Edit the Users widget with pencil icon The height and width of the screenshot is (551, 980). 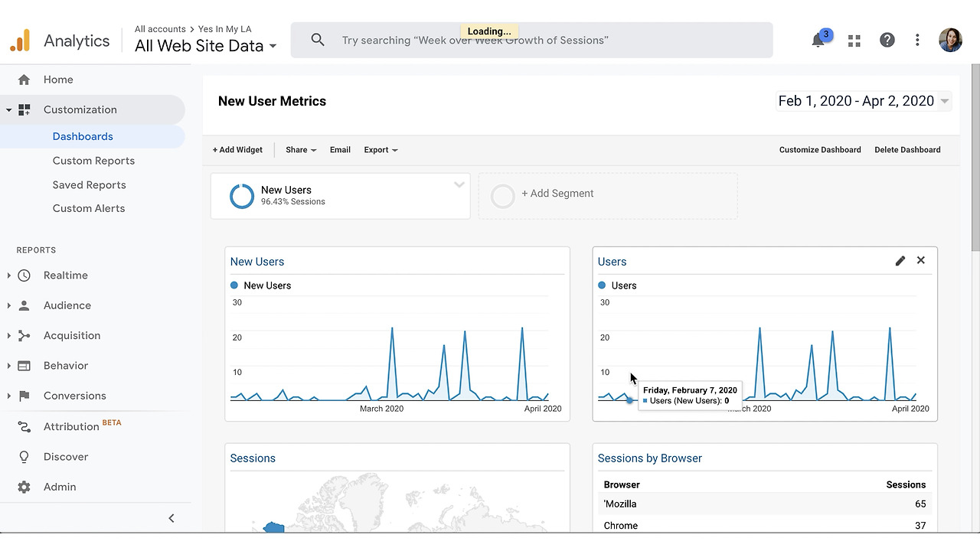point(900,261)
